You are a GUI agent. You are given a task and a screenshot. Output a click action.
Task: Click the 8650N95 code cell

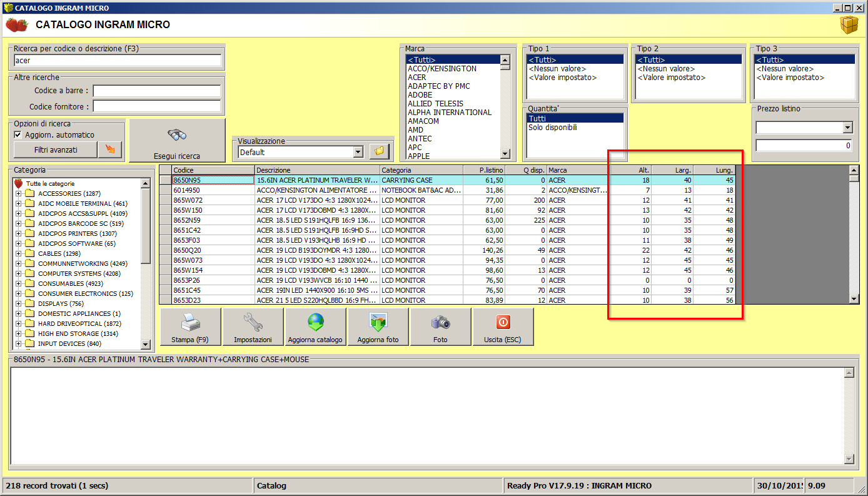[x=213, y=180]
